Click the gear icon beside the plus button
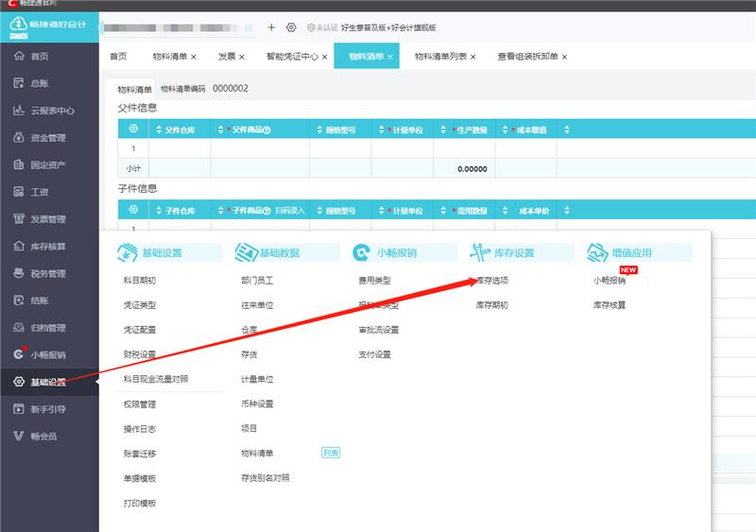This screenshot has width=756, height=532. point(291,27)
